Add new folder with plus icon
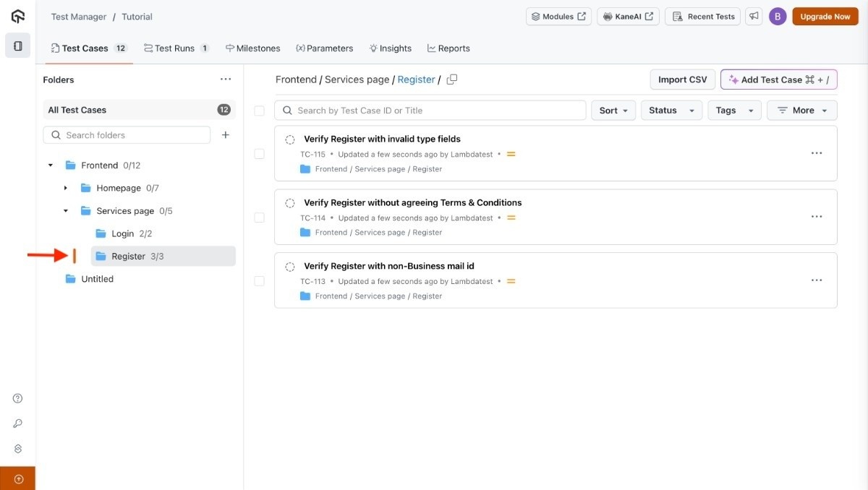The height and width of the screenshot is (490, 868). point(226,135)
